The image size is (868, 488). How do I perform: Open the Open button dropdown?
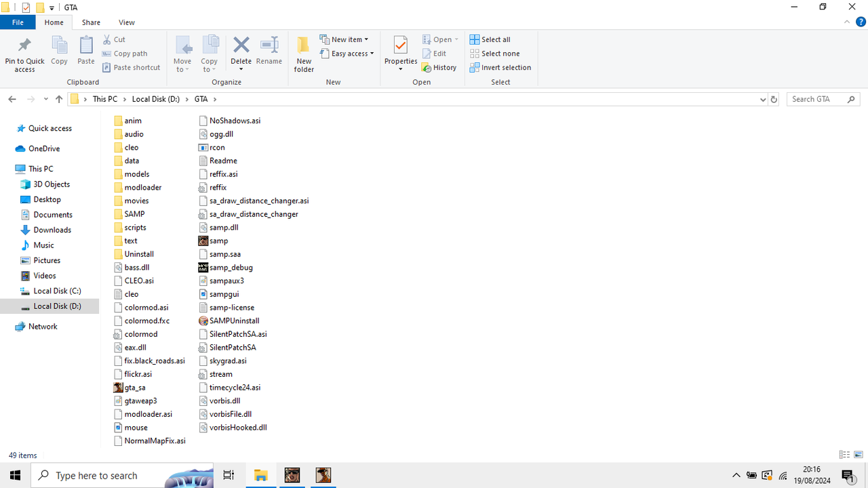(x=456, y=39)
